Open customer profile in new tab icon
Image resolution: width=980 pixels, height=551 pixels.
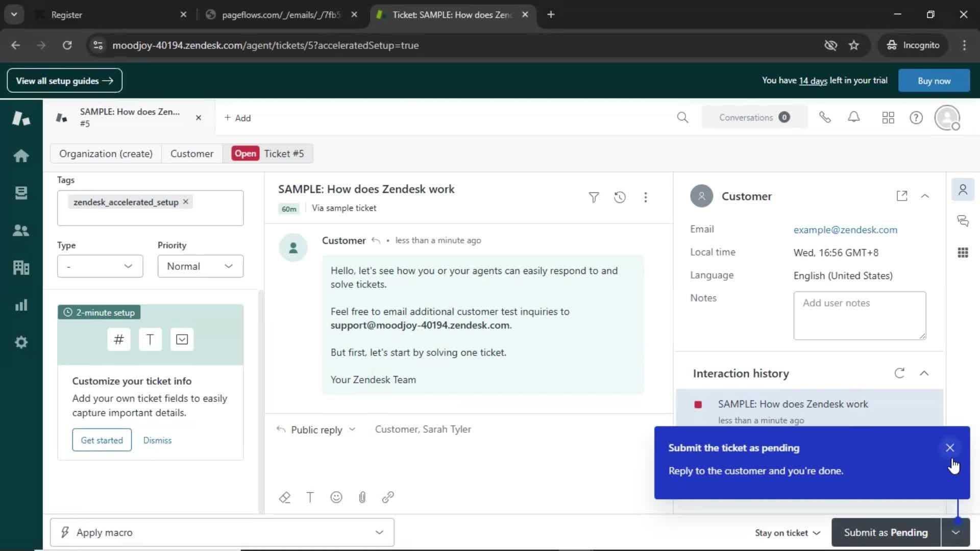pyautogui.click(x=902, y=196)
